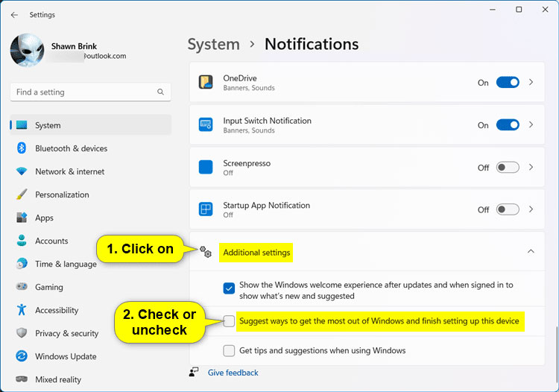Screen dimensions: 559x392
Task: Click the Network wifi icon in sidebar
Action: pos(22,171)
